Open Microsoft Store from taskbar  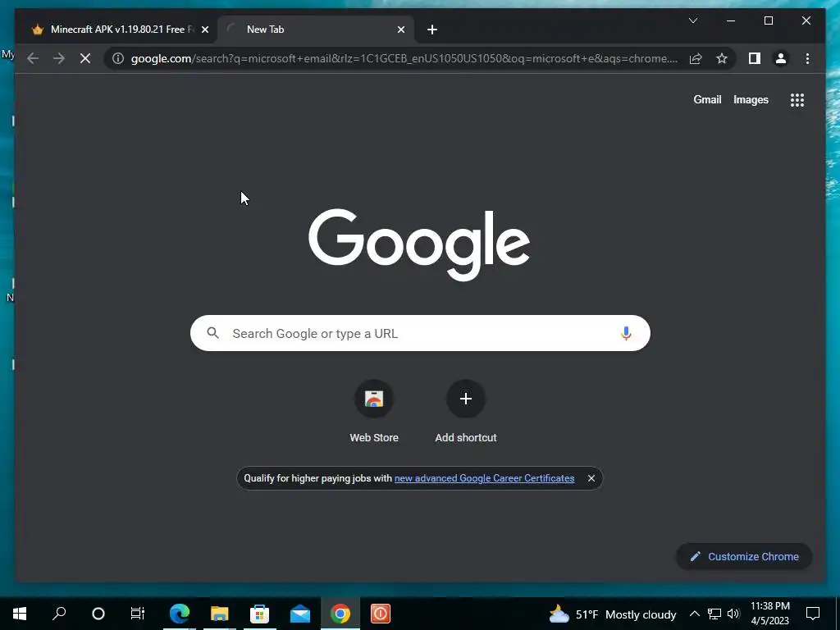pyautogui.click(x=259, y=614)
